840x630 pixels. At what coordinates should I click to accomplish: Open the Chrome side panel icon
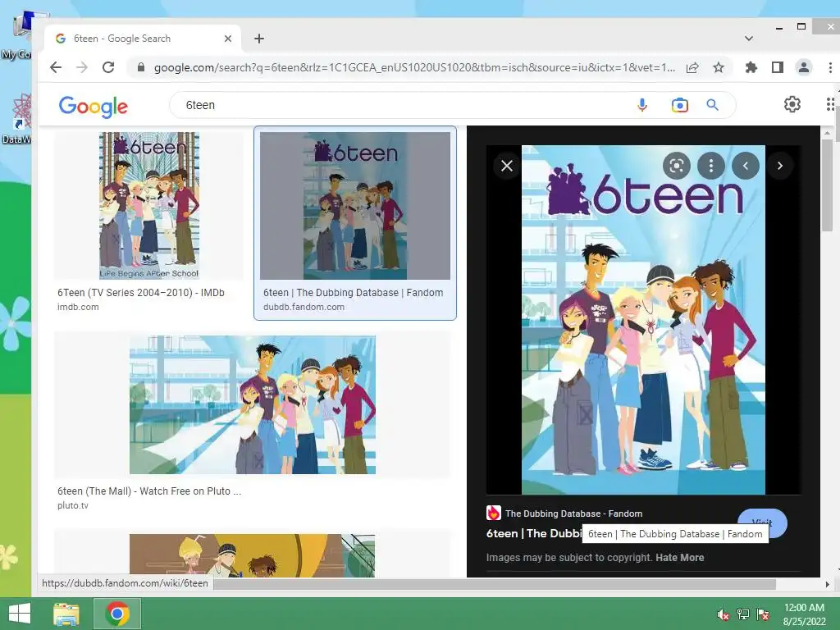778,67
